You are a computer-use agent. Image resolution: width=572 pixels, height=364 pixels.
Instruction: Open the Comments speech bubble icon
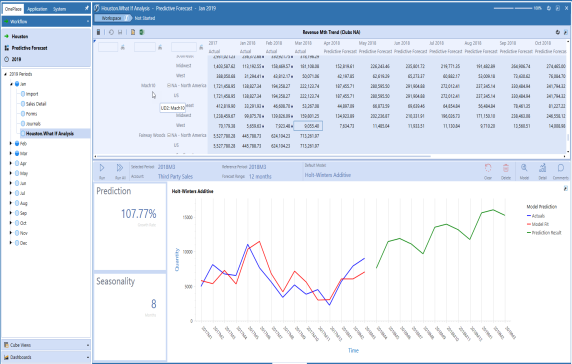[x=561, y=168]
